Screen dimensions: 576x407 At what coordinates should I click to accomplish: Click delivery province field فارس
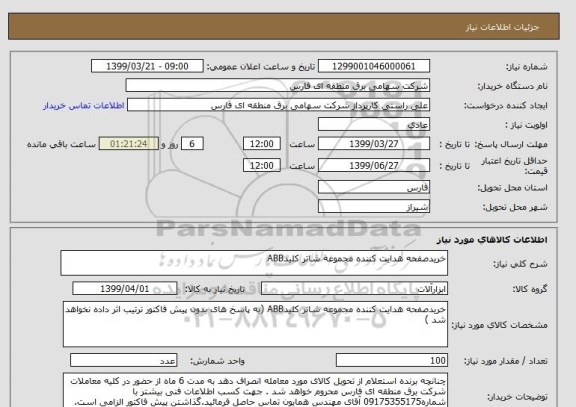click(x=374, y=187)
